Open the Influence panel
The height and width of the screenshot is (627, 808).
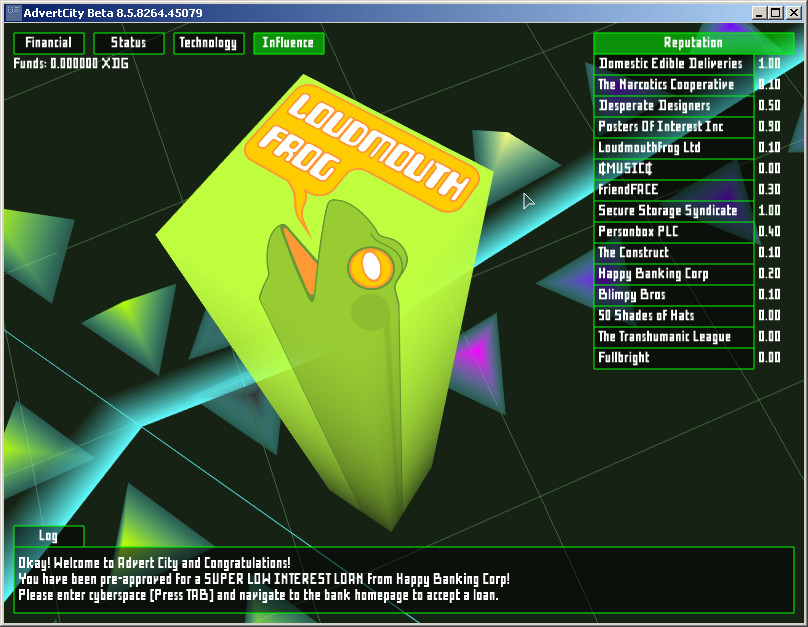[288, 43]
